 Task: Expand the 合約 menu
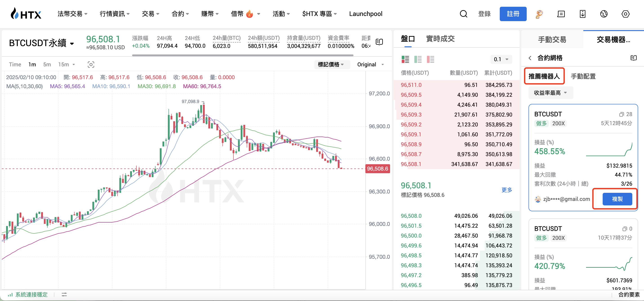[x=180, y=14]
